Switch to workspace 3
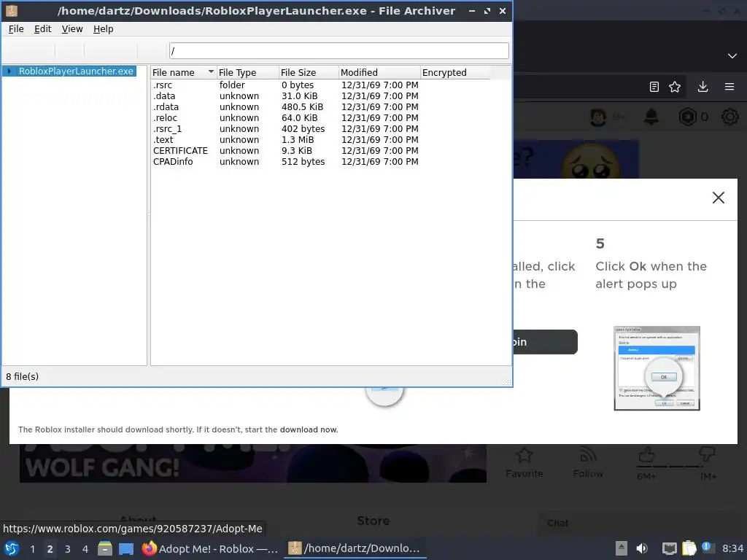Viewport: 747px width, 560px height. (x=68, y=549)
